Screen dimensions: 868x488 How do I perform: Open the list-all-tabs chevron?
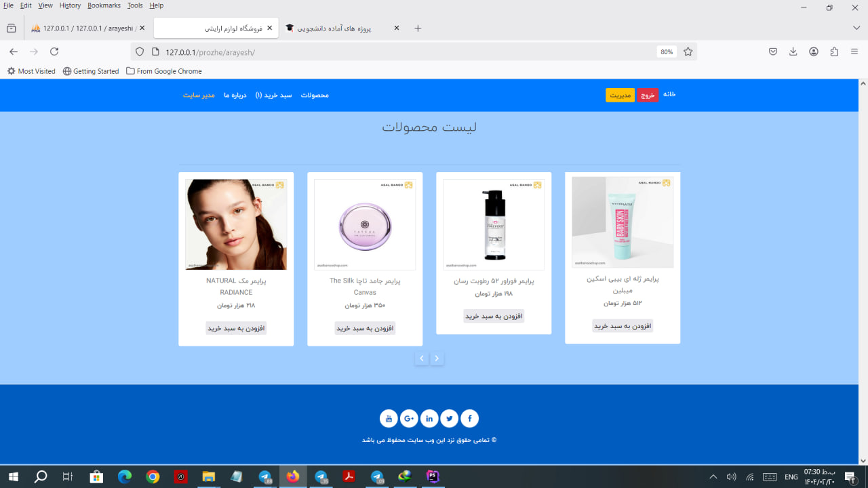point(856,28)
